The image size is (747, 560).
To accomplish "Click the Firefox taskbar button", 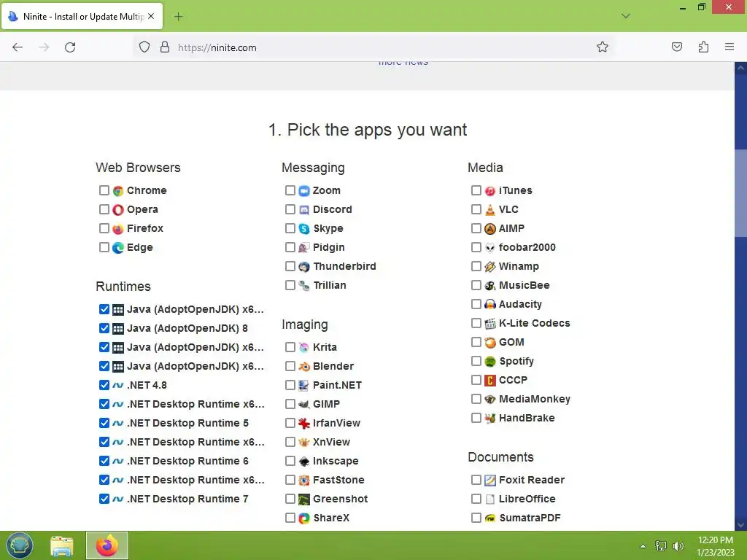I will point(107,545).
